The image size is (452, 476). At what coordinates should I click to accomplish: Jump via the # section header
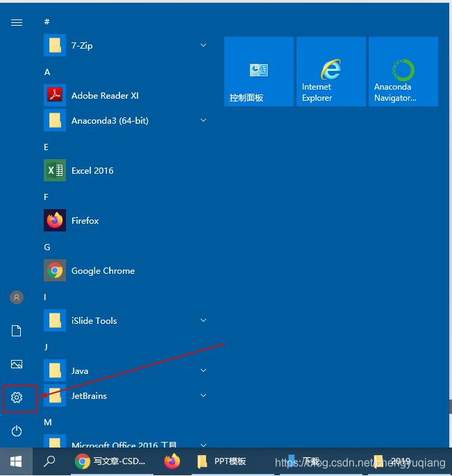[x=47, y=22]
